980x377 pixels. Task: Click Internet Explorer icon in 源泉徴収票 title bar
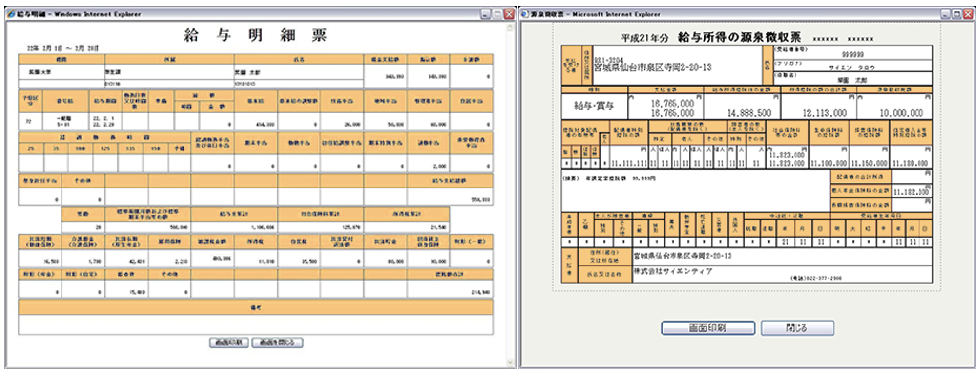526,14
